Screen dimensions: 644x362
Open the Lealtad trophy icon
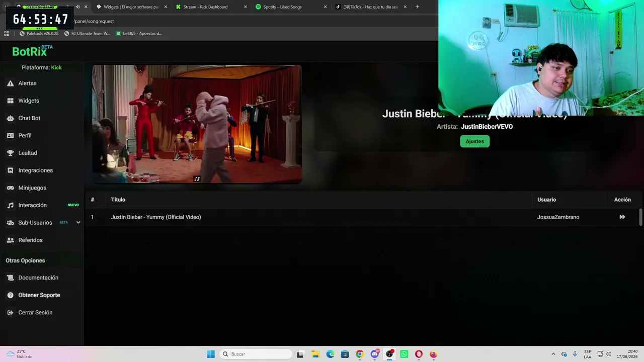pyautogui.click(x=10, y=153)
